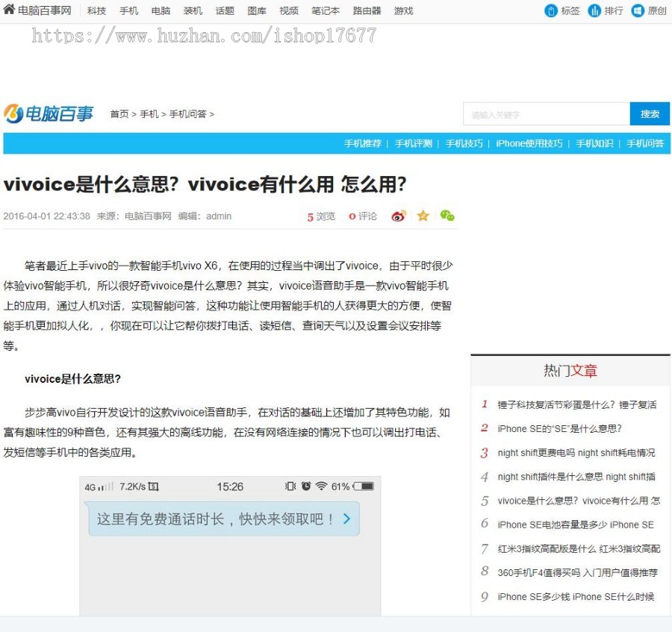Share article via Weibo icon
The image size is (672, 632).
398,216
